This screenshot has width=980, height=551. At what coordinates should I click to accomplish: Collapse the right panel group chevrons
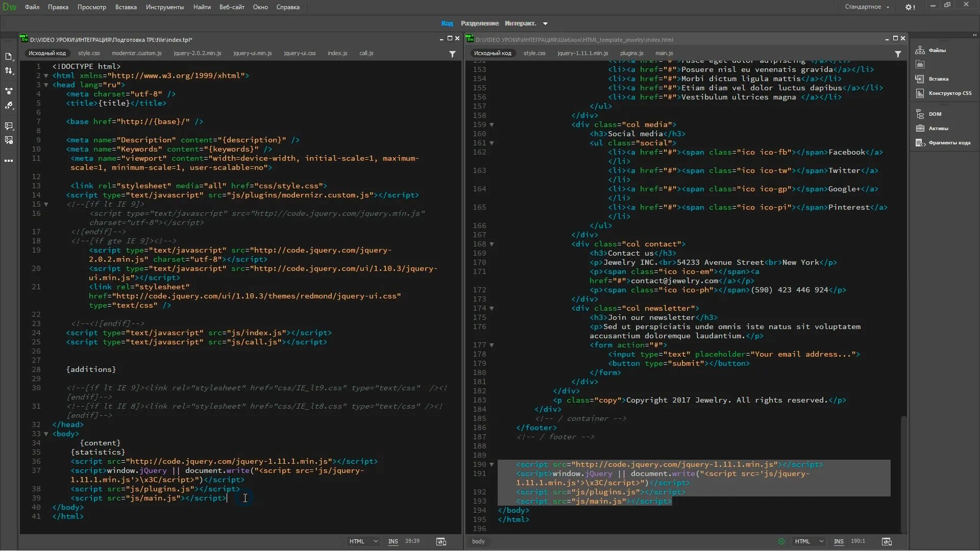click(x=974, y=35)
